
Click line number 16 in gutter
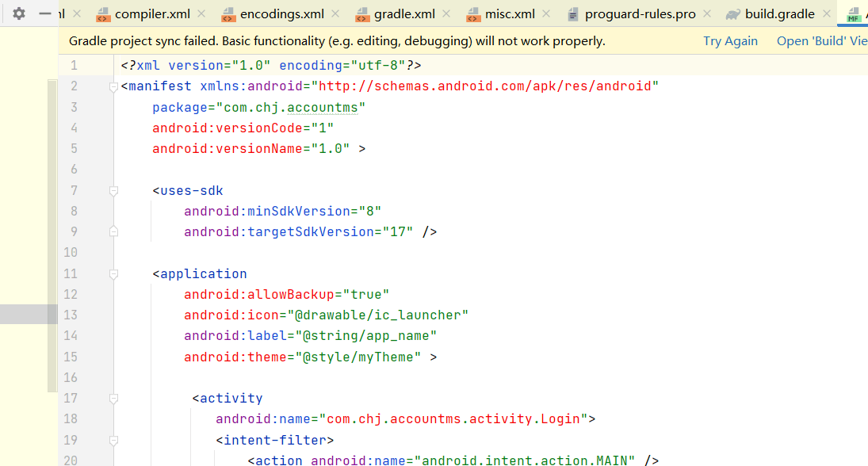(x=71, y=377)
